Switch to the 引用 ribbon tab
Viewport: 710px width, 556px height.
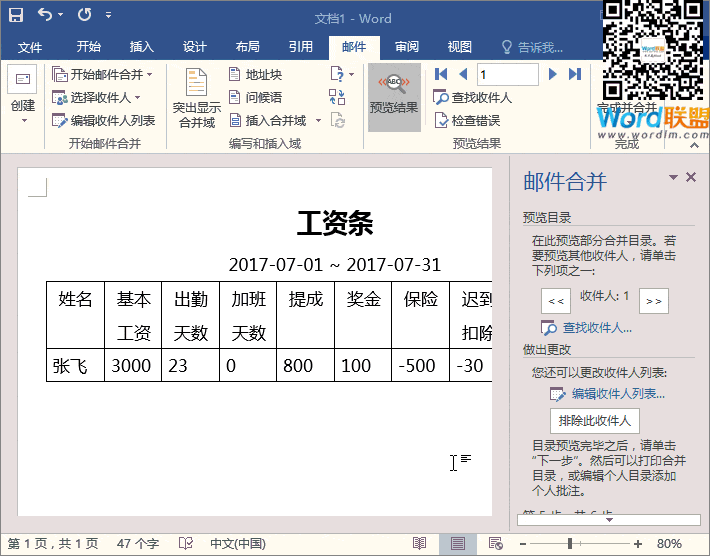pos(301,47)
